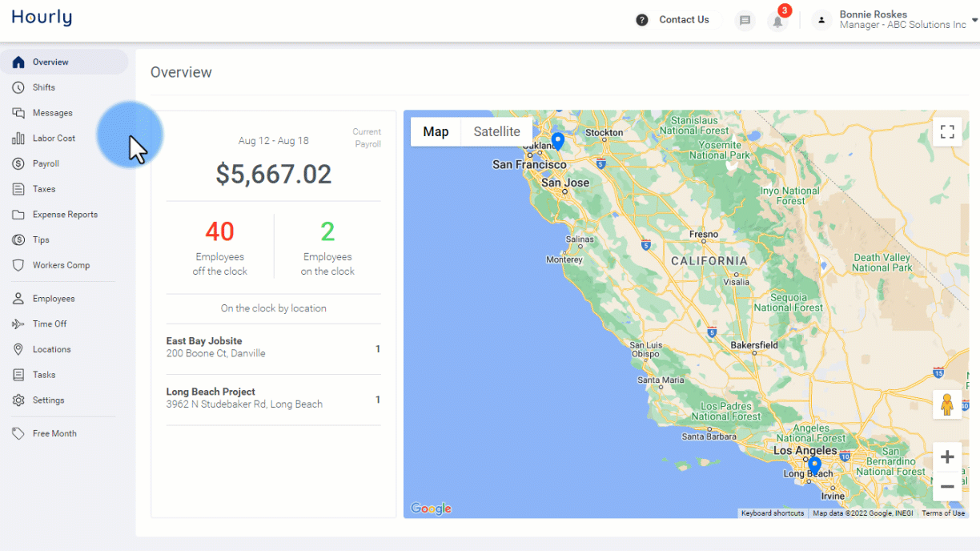Click the Workers Comp shield icon
980x551 pixels.
point(18,265)
